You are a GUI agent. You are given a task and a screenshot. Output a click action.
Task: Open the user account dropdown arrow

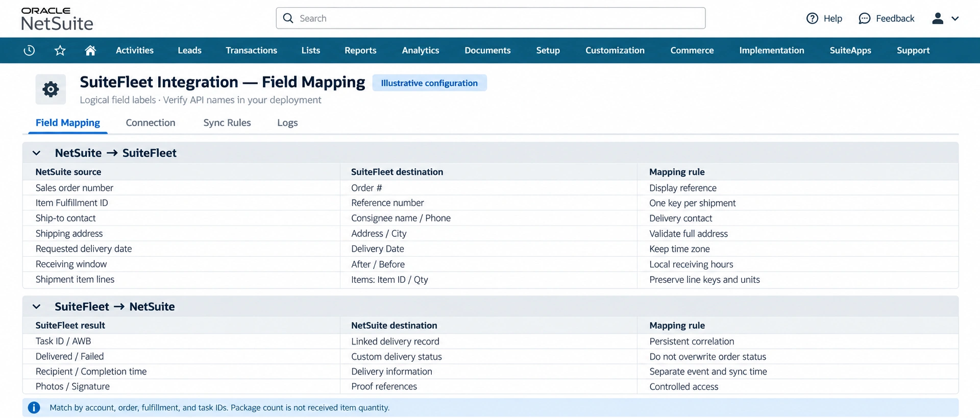pyautogui.click(x=955, y=18)
